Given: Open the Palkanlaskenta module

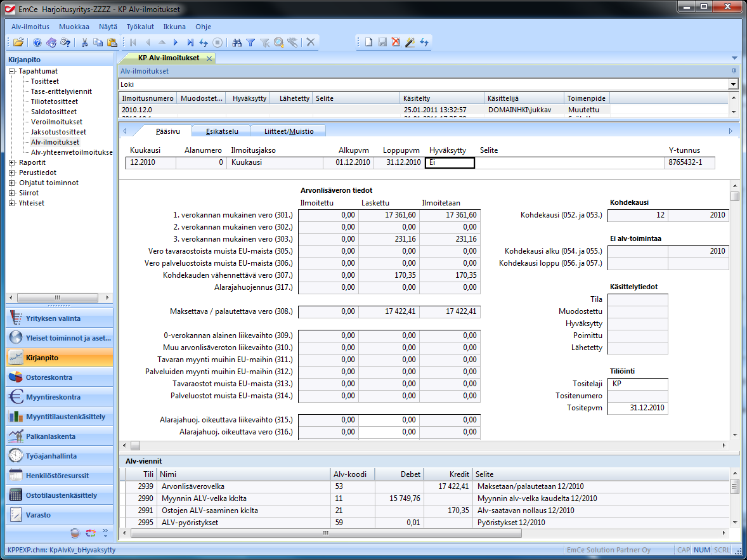Looking at the screenshot, I should click(60, 436).
